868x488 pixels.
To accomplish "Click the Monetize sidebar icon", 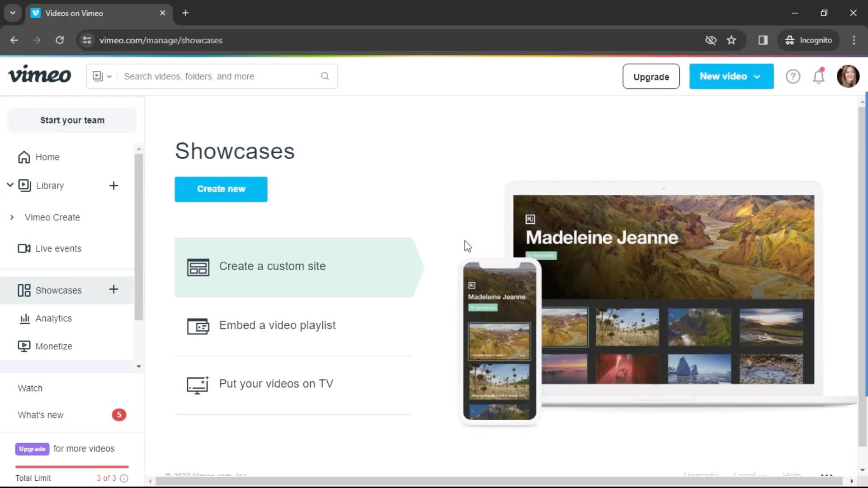I will click(x=24, y=346).
